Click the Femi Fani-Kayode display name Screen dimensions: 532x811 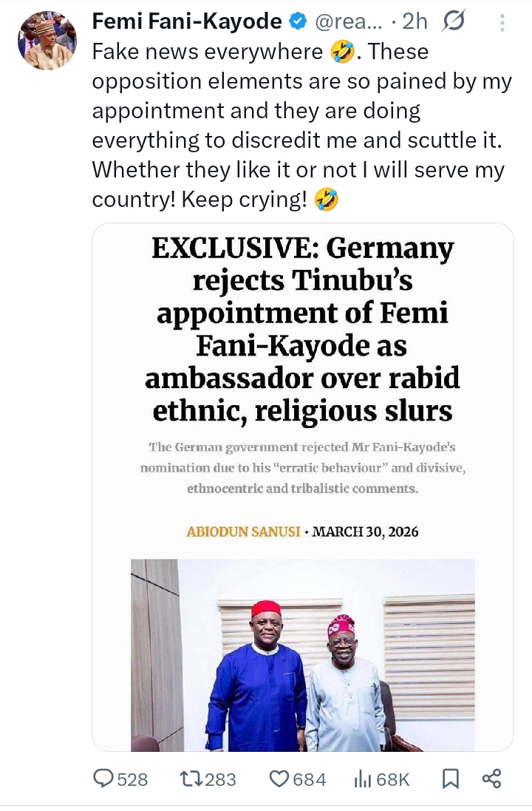(186, 22)
